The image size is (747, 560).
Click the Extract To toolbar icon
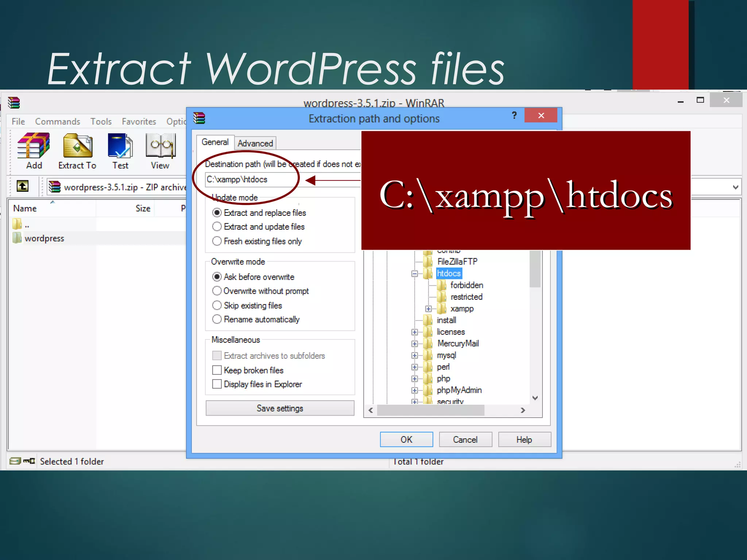(x=77, y=146)
